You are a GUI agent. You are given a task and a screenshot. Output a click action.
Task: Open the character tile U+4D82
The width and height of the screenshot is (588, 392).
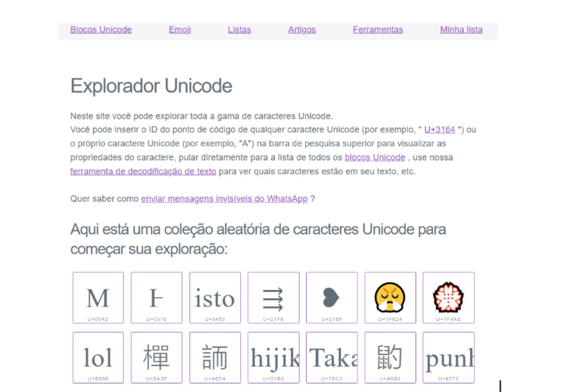[390, 357]
